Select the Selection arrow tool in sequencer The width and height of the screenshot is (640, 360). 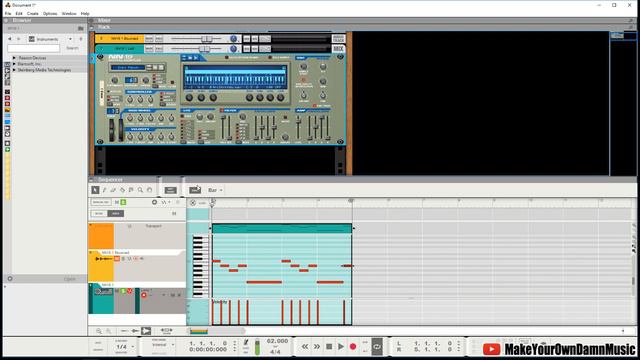pos(95,190)
